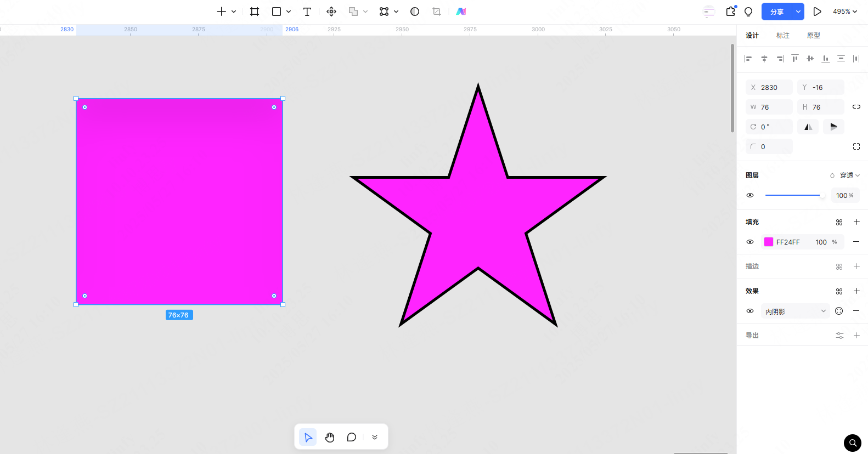Click the lightbulb tips icon
Screen dimensions: 868x454
pyautogui.click(x=748, y=12)
